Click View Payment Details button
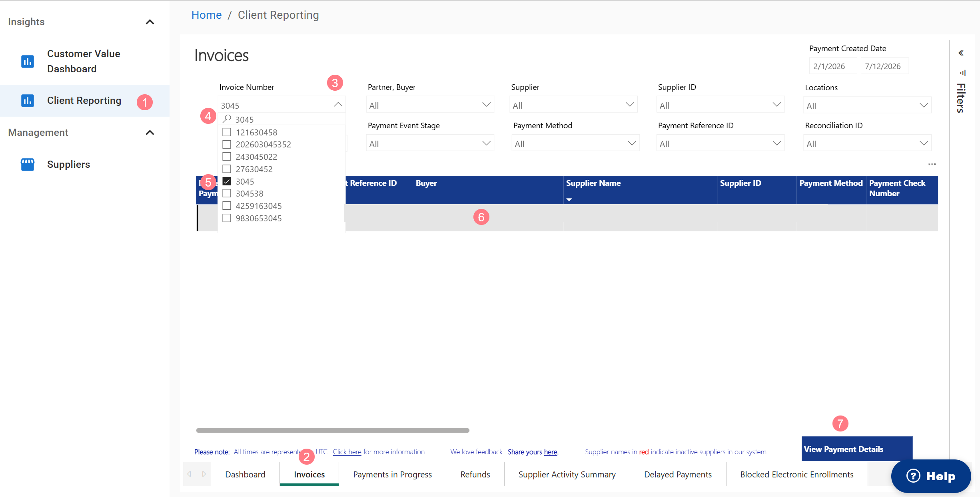 point(857,449)
